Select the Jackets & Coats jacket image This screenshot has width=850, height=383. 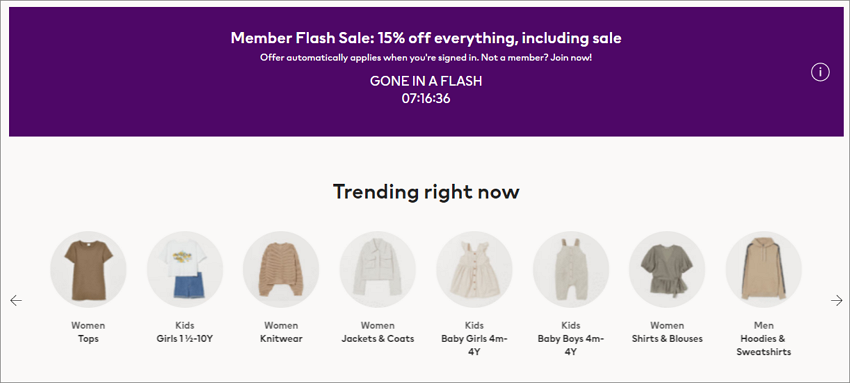[x=378, y=269]
